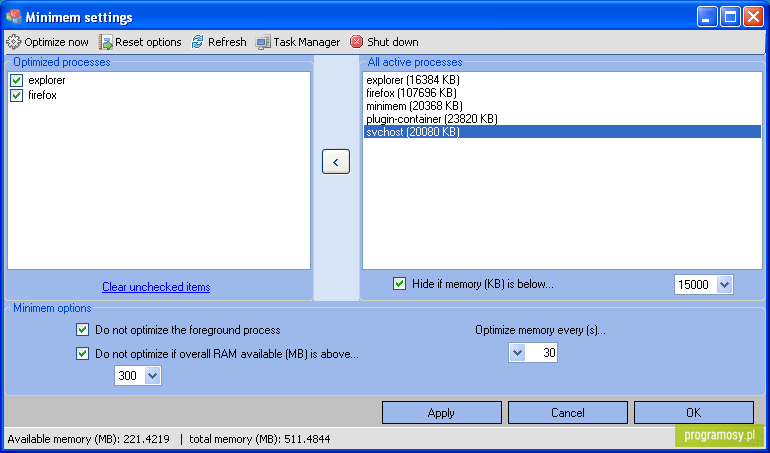Click the 15000 value field
770x453 pixels.
(695, 284)
